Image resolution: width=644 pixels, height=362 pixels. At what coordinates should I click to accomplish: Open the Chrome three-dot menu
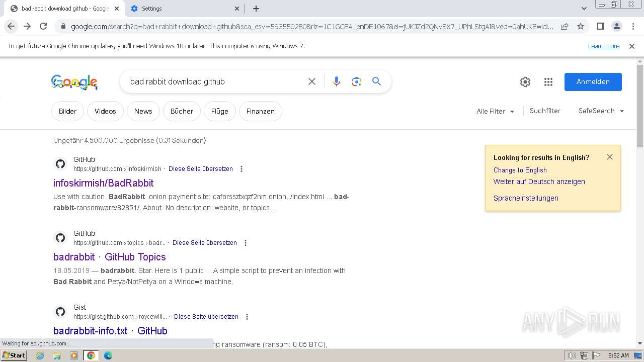click(632, 26)
